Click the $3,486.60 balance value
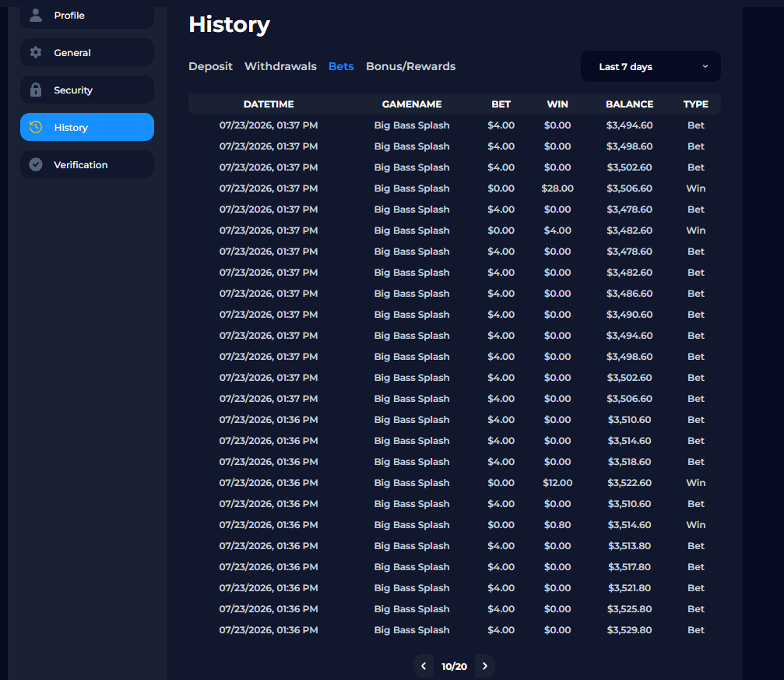Image resolution: width=784 pixels, height=680 pixels. click(x=630, y=294)
